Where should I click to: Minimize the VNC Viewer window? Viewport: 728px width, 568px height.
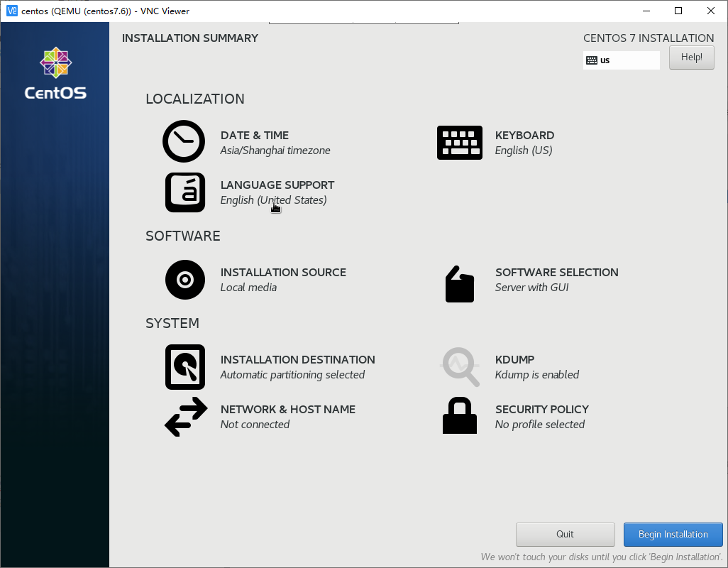pos(646,11)
